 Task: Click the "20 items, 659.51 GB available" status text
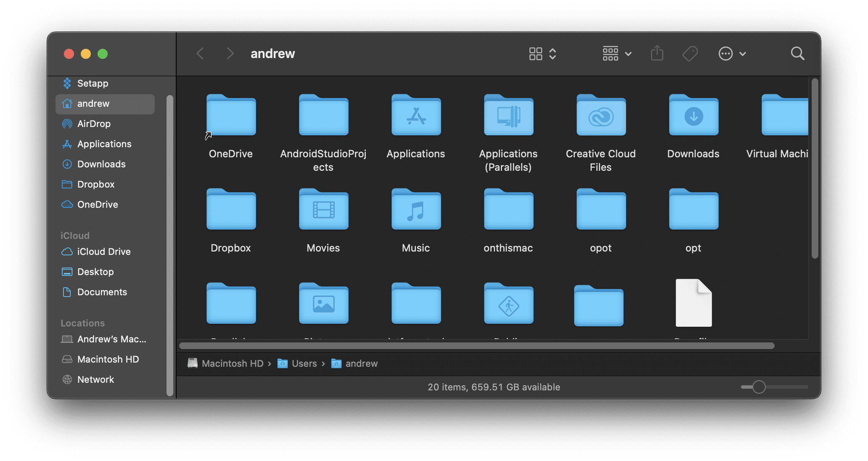pyautogui.click(x=494, y=387)
